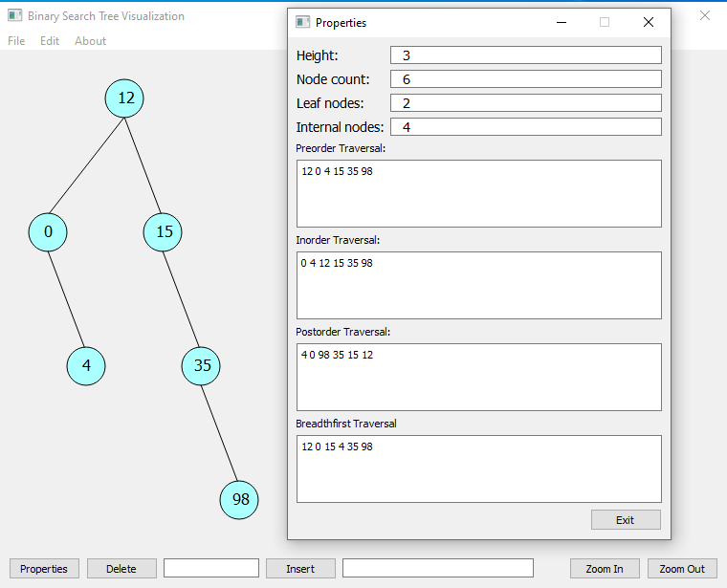727x588 pixels.
Task: Click the Insert button
Action: click(x=300, y=569)
